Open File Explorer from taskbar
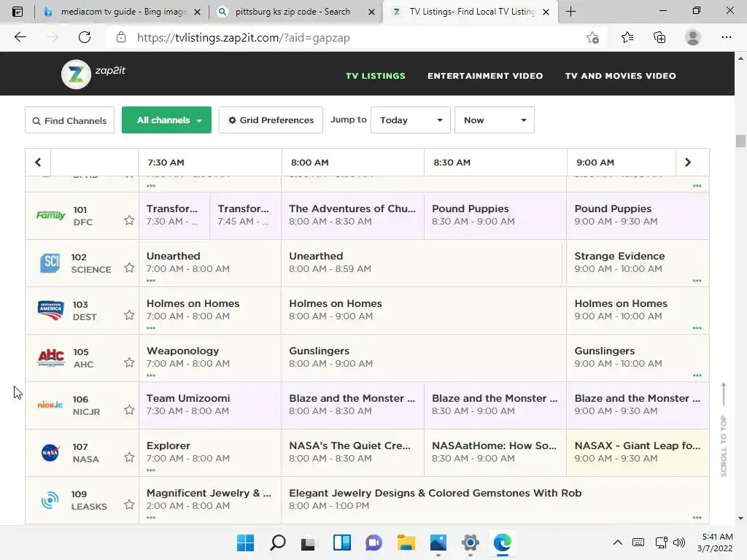This screenshot has width=747, height=560. tap(406, 542)
